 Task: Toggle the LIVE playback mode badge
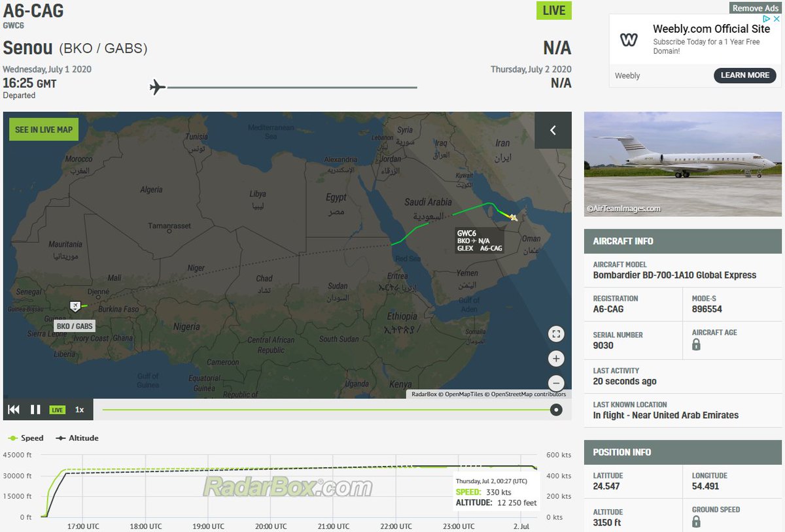click(x=58, y=410)
